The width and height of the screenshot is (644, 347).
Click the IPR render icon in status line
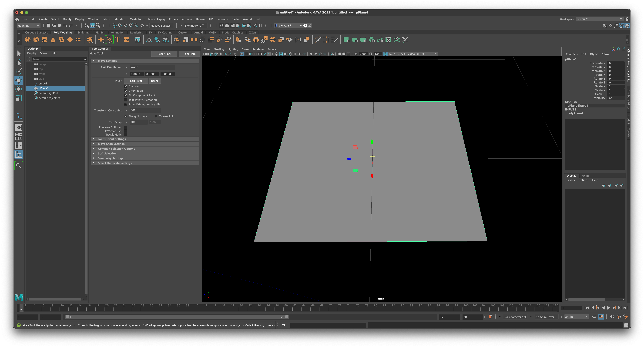click(x=233, y=26)
